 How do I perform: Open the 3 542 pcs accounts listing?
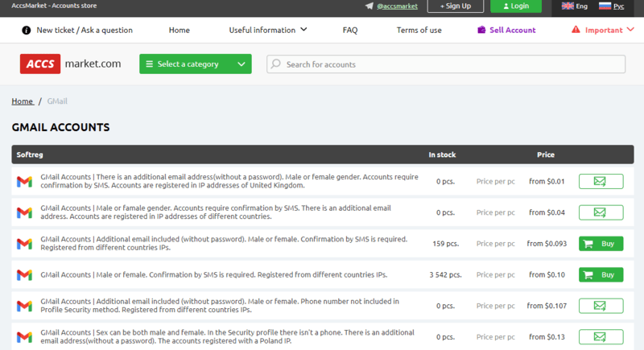coord(213,274)
